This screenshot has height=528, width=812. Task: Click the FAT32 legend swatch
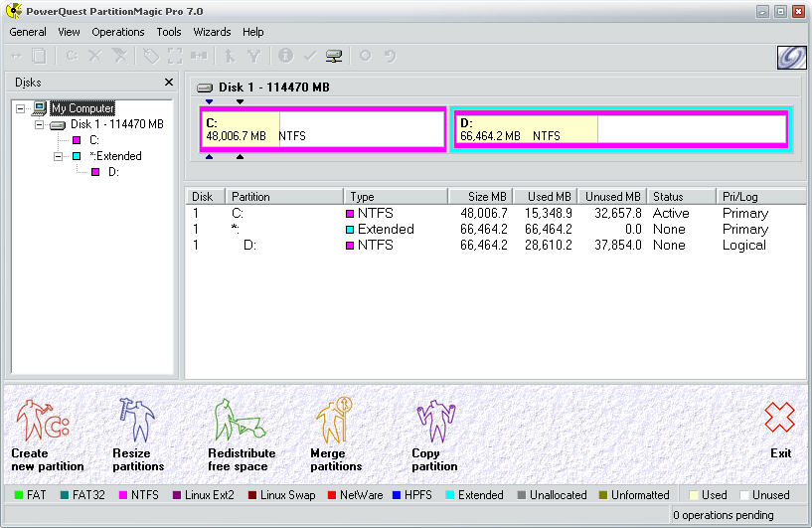(65, 495)
